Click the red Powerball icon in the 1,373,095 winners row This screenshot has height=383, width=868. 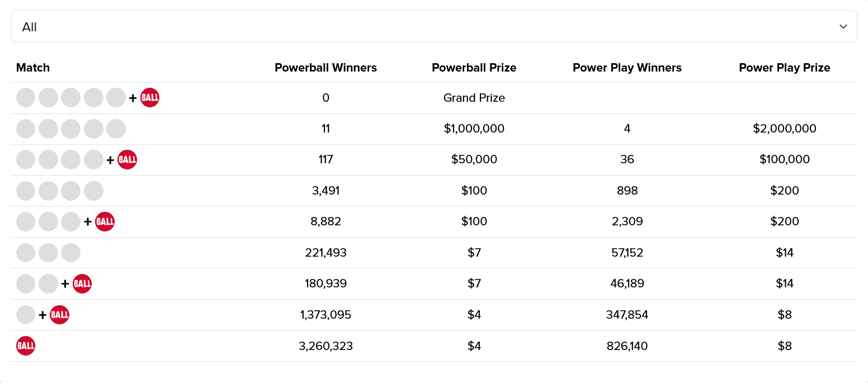(59, 315)
